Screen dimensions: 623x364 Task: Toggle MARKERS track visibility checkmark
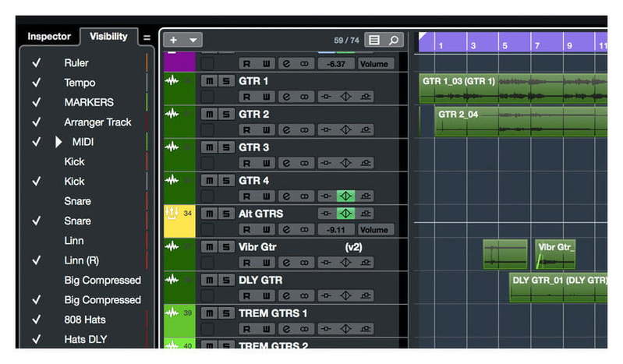click(x=36, y=102)
